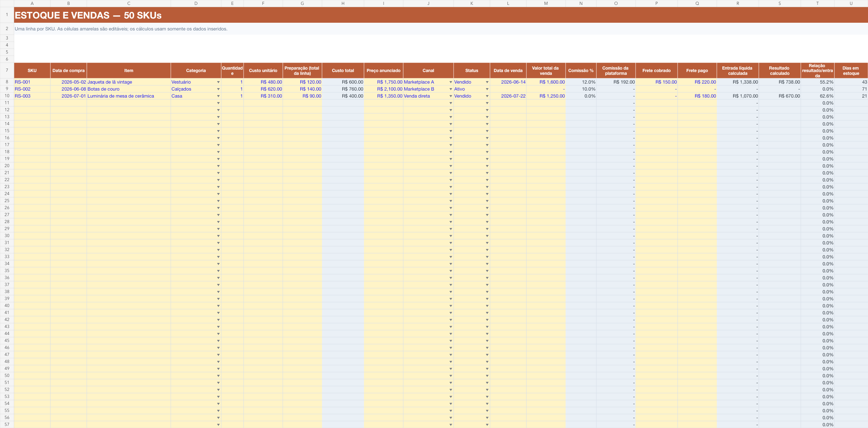Select total cost R$ 760.00
This screenshot has width=868, height=428.
[x=343, y=89]
